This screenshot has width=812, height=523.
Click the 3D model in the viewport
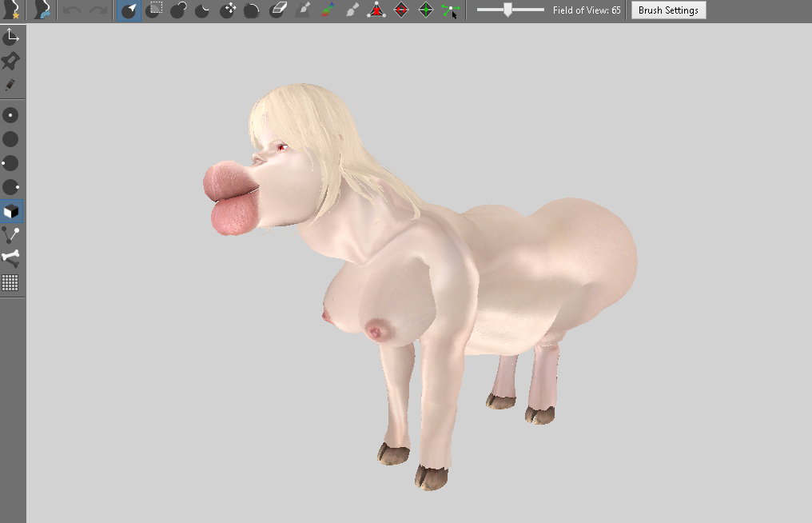[x=419, y=286]
